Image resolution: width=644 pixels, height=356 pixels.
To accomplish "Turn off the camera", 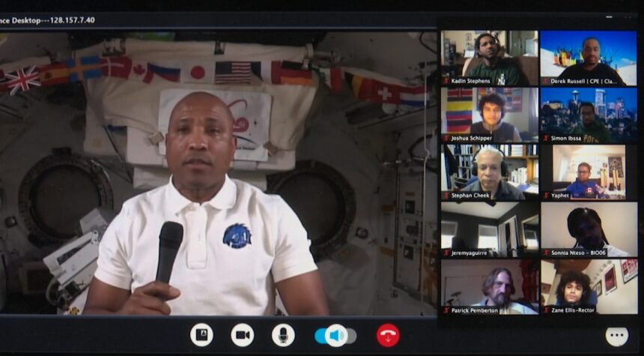I will coord(242,335).
